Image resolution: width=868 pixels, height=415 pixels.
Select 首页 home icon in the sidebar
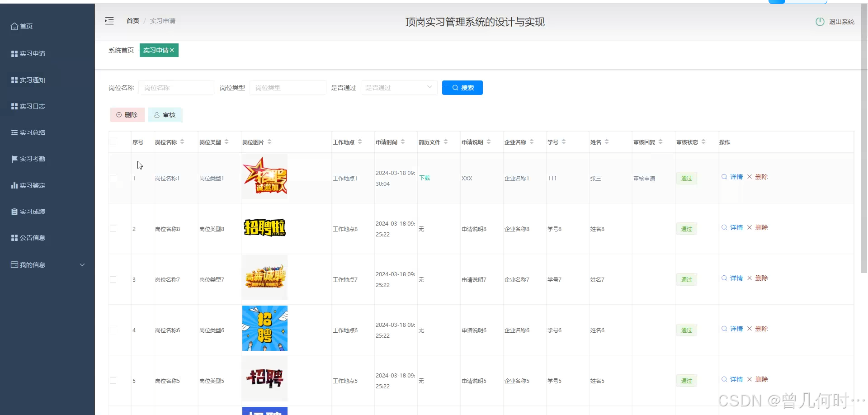click(x=14, y=26)
